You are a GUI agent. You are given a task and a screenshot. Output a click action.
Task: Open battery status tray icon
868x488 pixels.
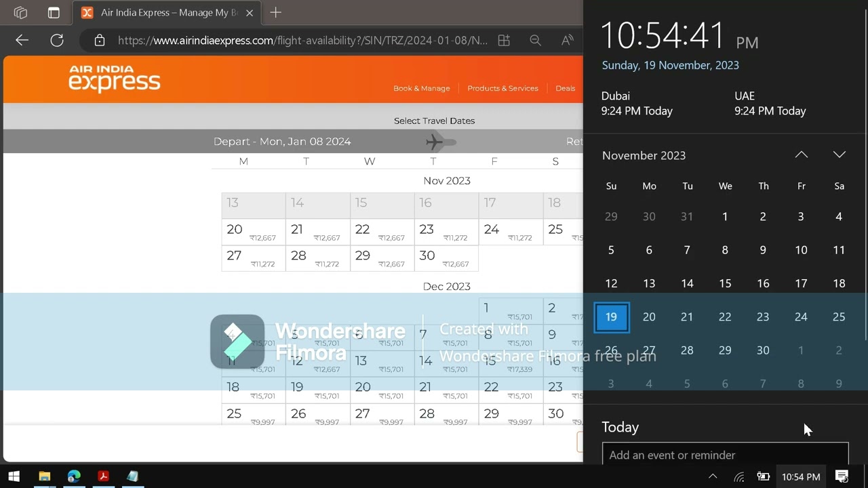tap(763, 476)
